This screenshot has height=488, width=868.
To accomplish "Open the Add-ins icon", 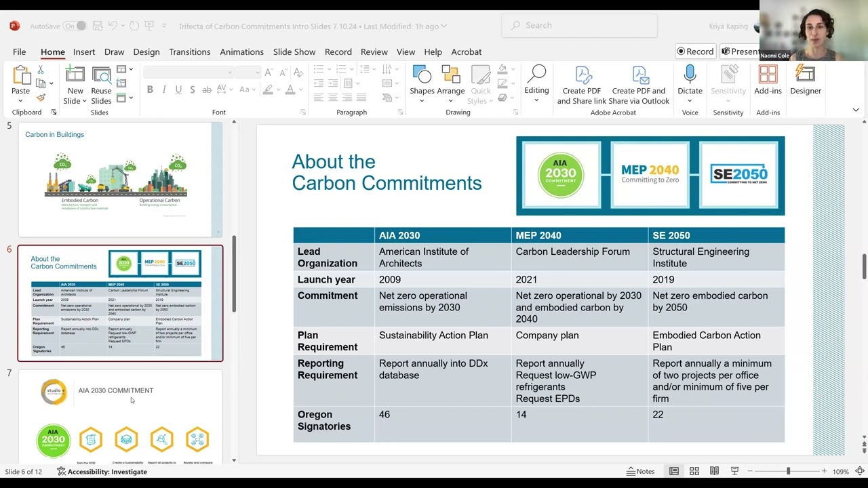I will [x=768, y=75].
